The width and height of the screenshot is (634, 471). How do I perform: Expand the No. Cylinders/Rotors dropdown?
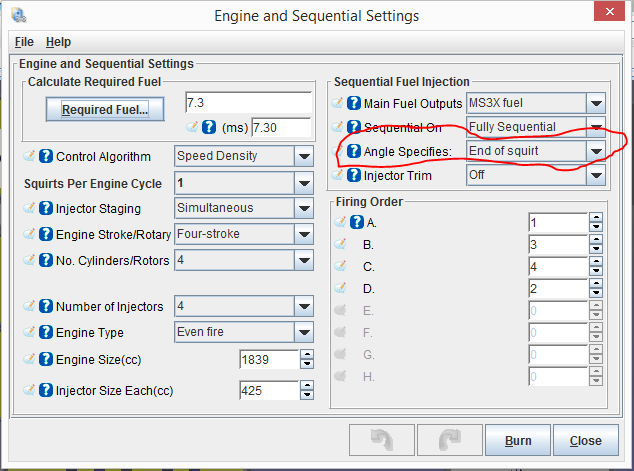tap(305, 260)
